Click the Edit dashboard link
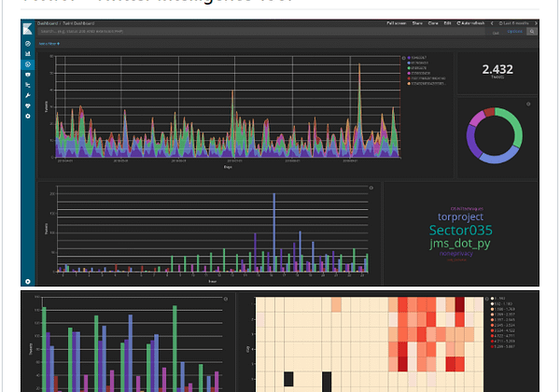 click(449, 22)
